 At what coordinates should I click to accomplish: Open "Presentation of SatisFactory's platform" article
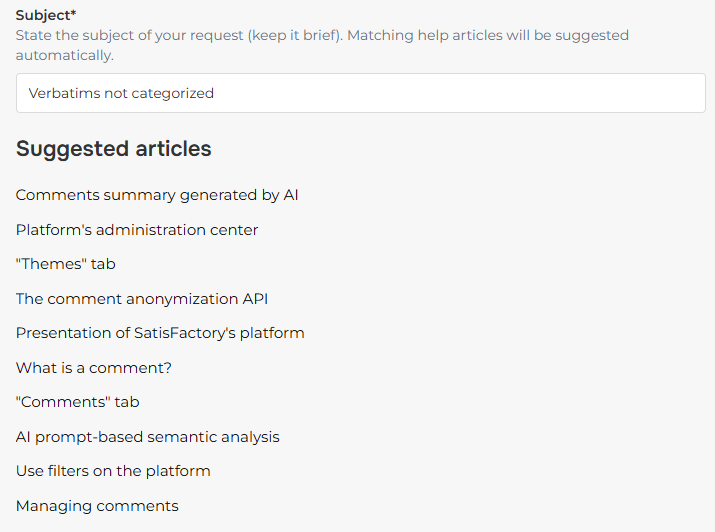click(x=160, y=333)
